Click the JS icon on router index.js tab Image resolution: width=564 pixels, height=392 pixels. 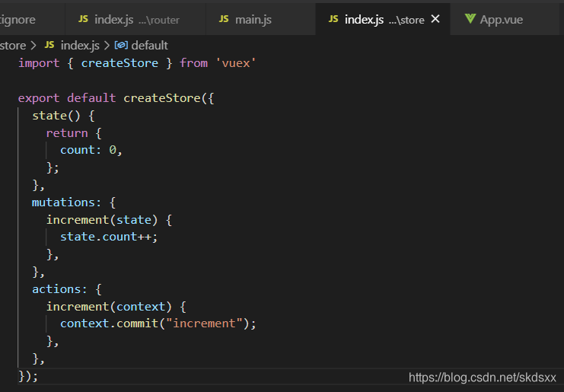point(83,19)
